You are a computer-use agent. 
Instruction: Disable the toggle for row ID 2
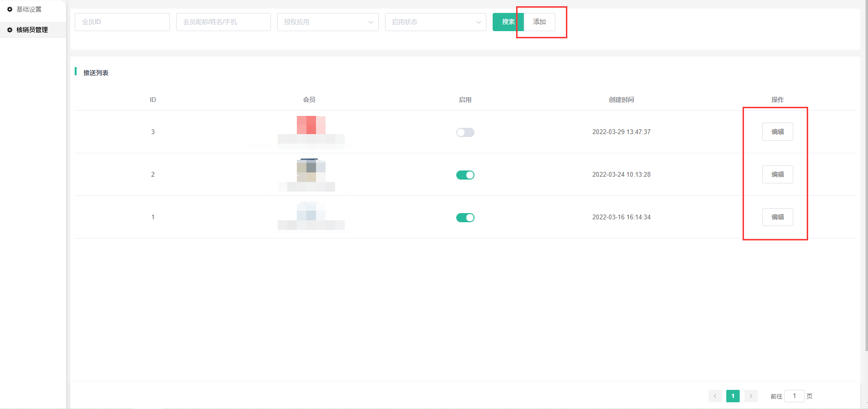click(x=465, y=175)
